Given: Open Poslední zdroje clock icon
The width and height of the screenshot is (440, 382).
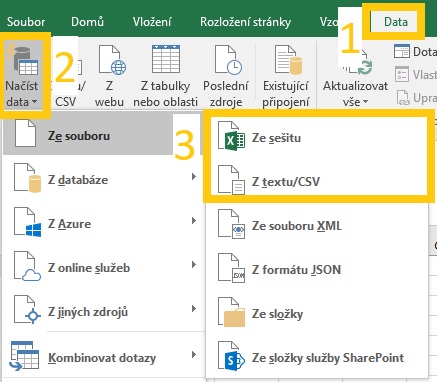Looking at the screenshot, I should (x=229, y=60).
